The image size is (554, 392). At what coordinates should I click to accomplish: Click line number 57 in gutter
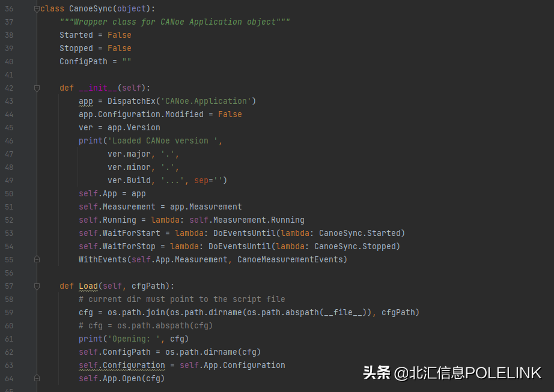(x=9, y=286)
